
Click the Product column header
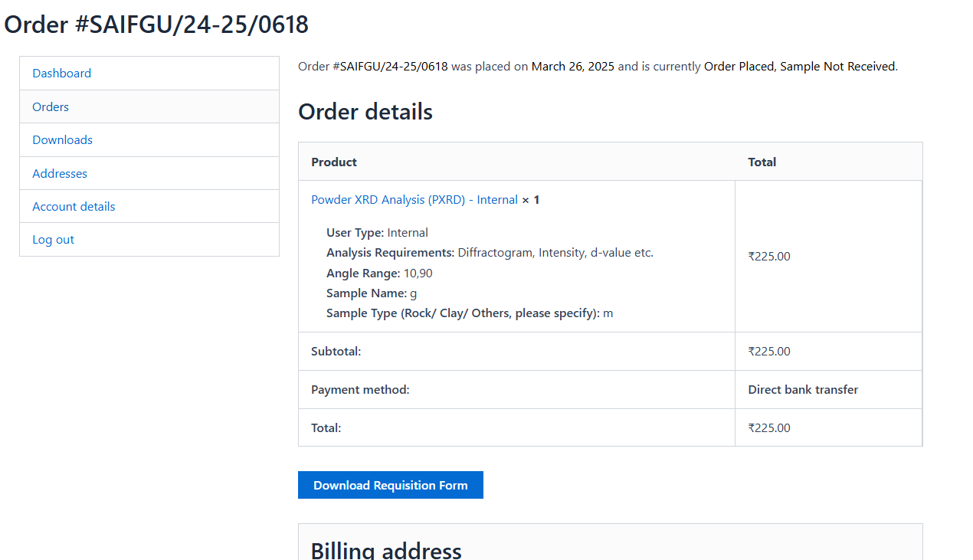point(334,162)
